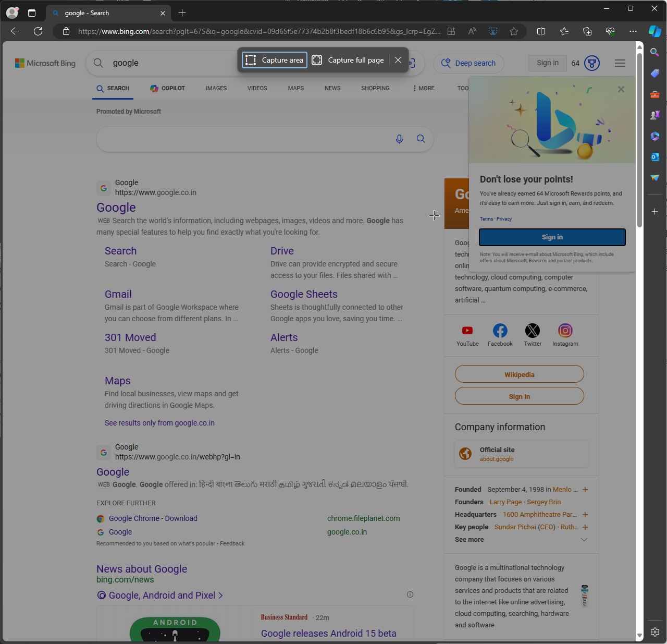Reload the page with the refresh icon
This screenshot has height=644, width=667.
tap(38, 31)
